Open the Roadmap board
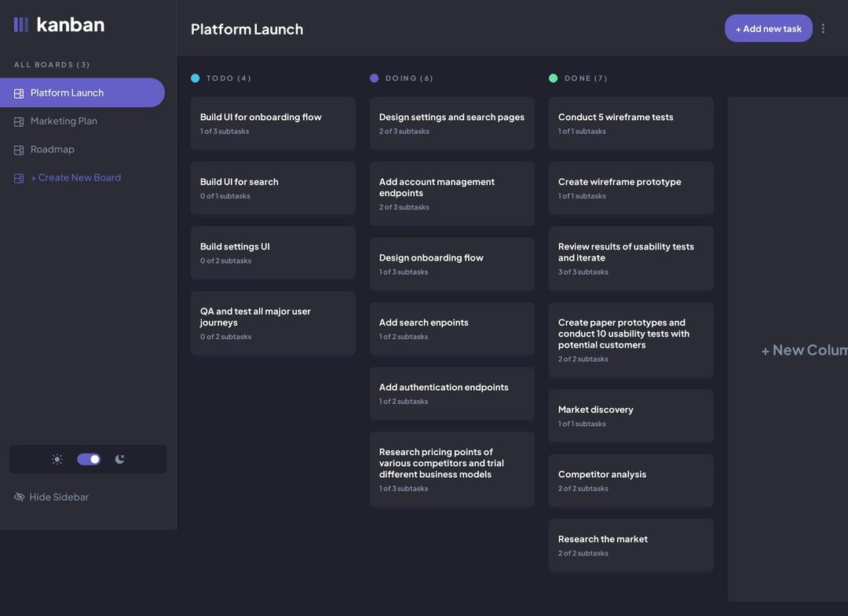The width and height of the screenshot is (848, 616). [x=53, y=150]
